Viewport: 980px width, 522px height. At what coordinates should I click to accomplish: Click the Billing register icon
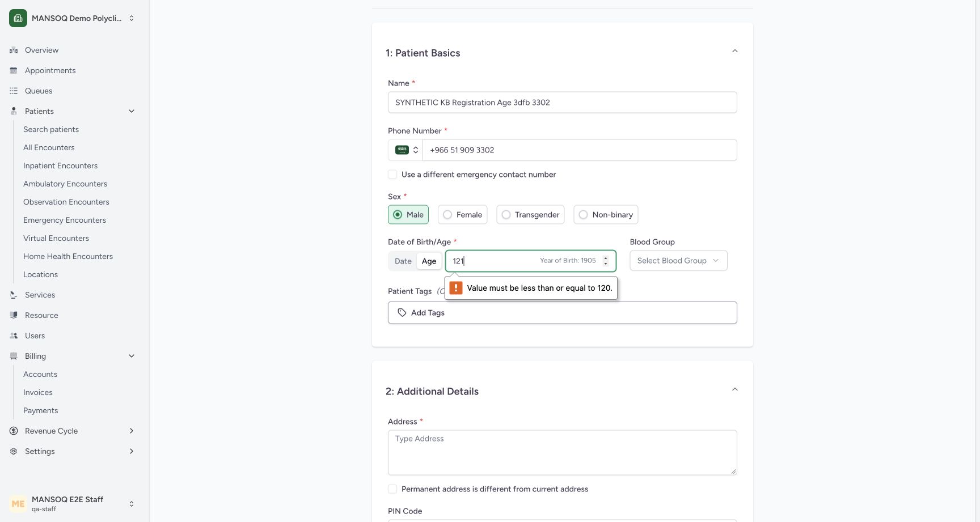pos(14,356)
